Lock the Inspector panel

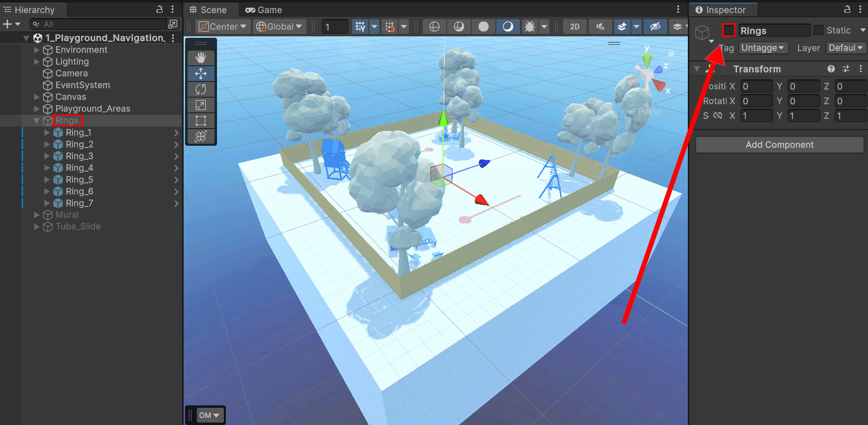click(847, 9)
